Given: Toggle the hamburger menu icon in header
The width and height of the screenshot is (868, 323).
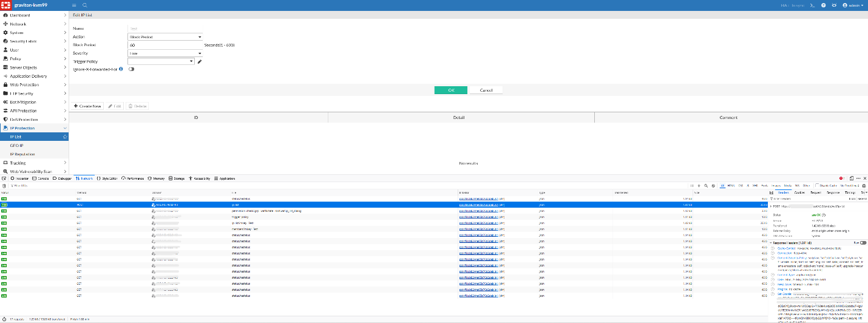Looking at the screenshot, I should click(74, 5).
